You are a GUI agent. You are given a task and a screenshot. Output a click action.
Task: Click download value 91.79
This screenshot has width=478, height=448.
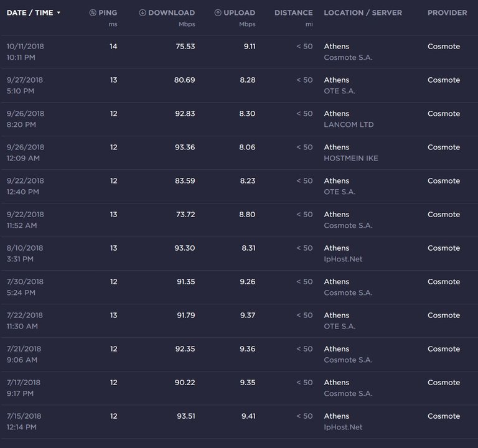pos(185,315)
